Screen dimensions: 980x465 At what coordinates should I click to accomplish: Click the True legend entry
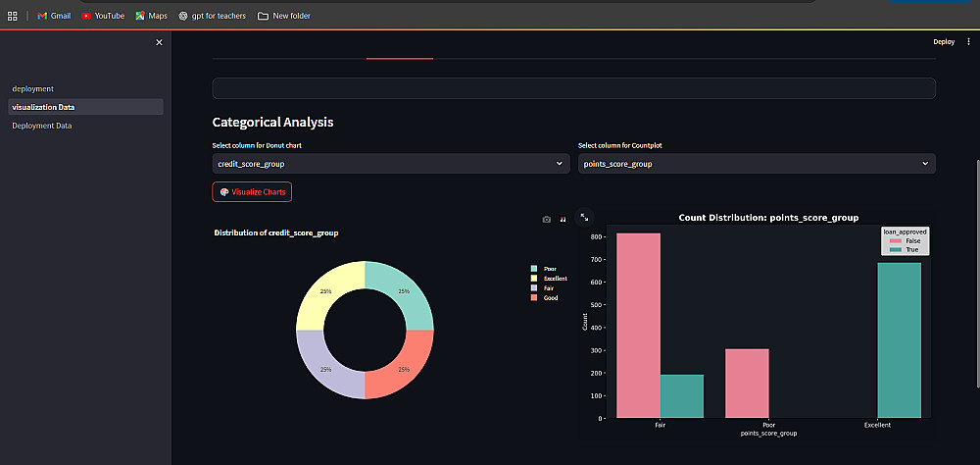click(904, 250)
